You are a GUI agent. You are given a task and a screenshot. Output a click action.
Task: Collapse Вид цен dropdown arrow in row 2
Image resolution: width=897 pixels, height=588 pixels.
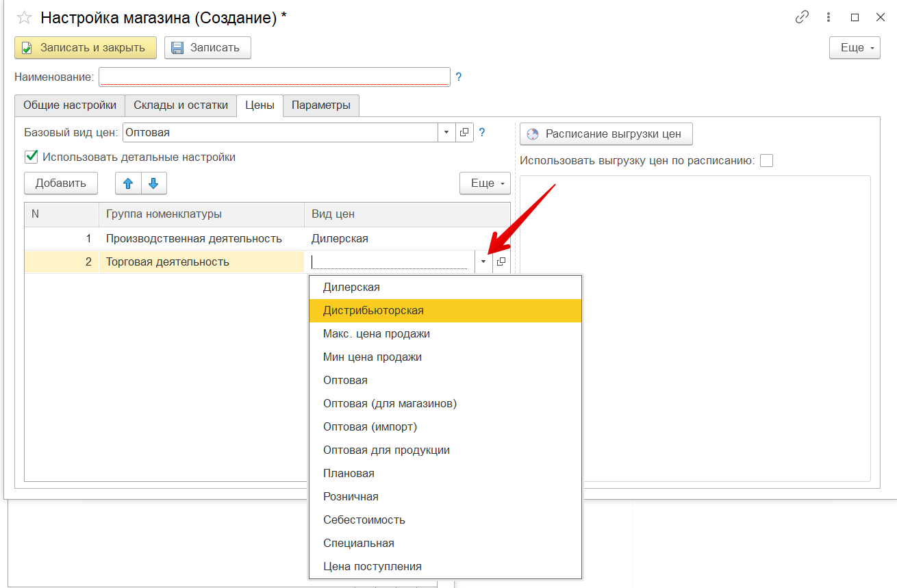(483, 261)
